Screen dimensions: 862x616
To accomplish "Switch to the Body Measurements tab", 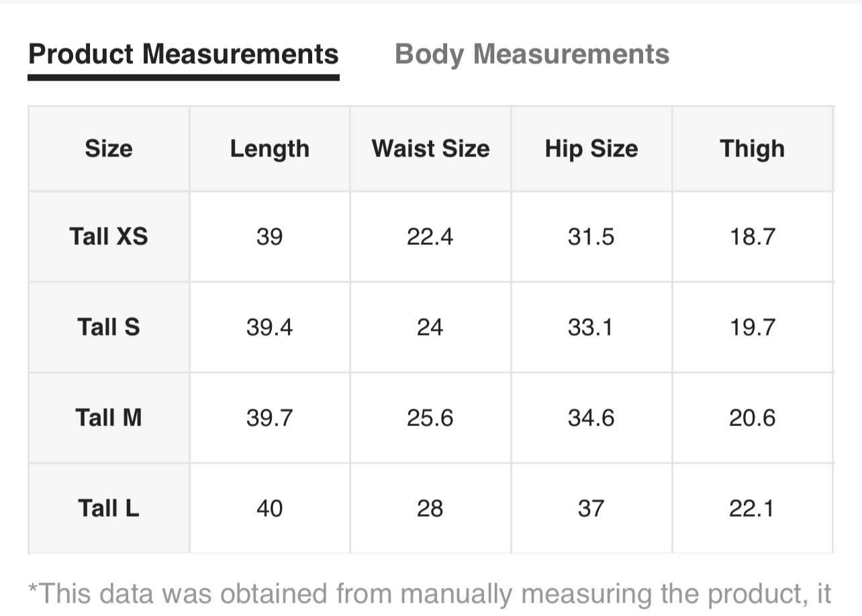I will 532,54.
